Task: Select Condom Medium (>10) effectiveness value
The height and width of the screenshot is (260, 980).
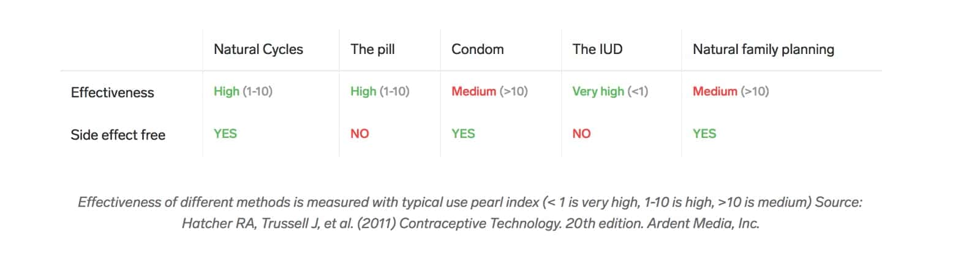Action: (489, 91)
